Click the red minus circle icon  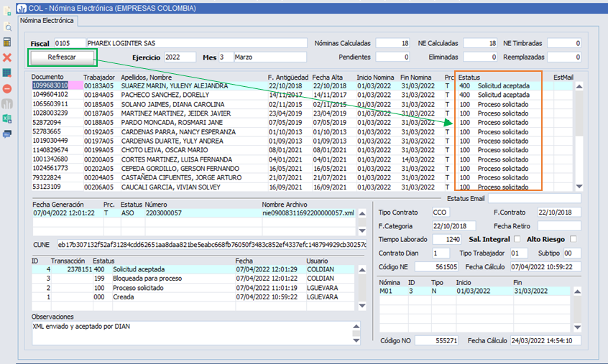coord(7,89)
